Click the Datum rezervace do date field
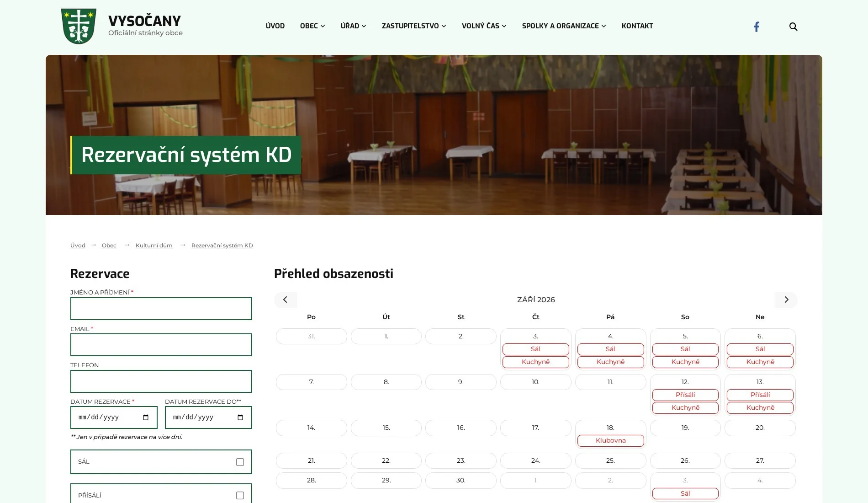Screen dimensions: 868x503 pos(208,417)
